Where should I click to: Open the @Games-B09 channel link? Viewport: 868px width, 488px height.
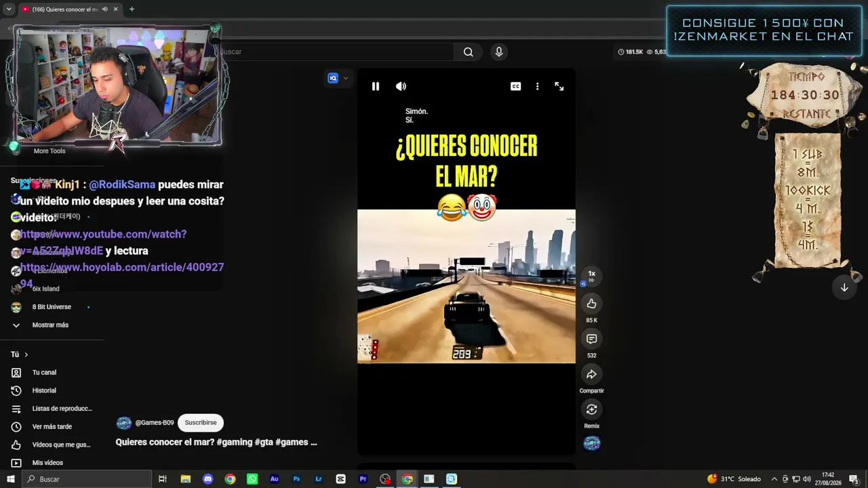tap(155, 422)
